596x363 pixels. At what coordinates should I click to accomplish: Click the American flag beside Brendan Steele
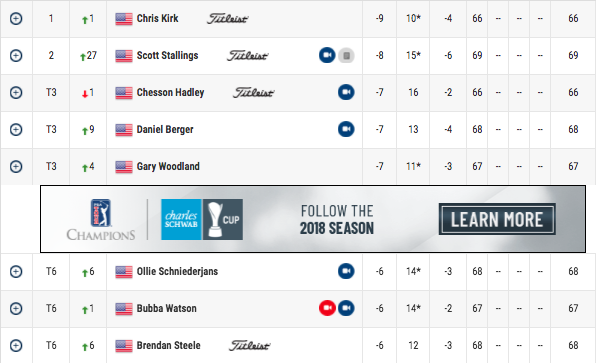click(x=124, y=346)
